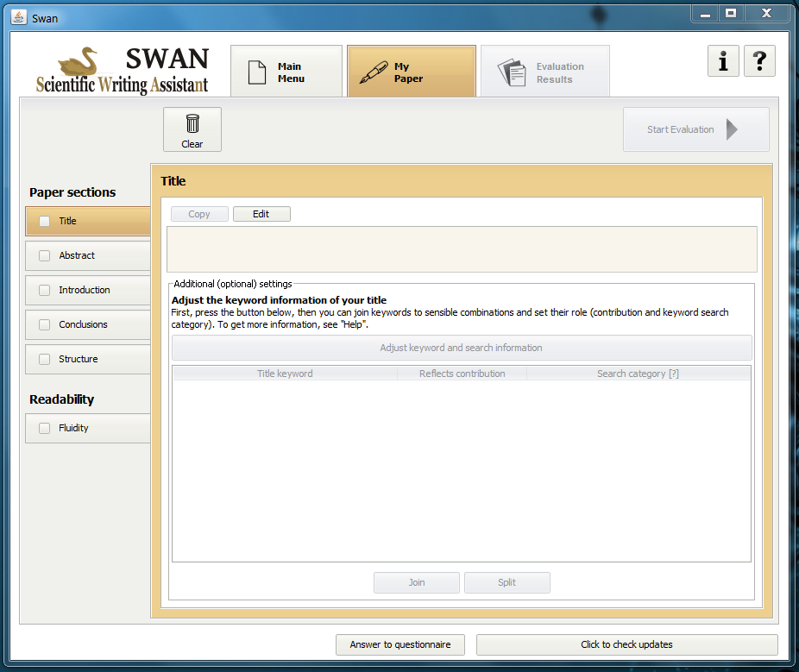Click the documents icon on Evaluation Results
The width and height of the screenshot is (799, 672).
pos(512,72)
